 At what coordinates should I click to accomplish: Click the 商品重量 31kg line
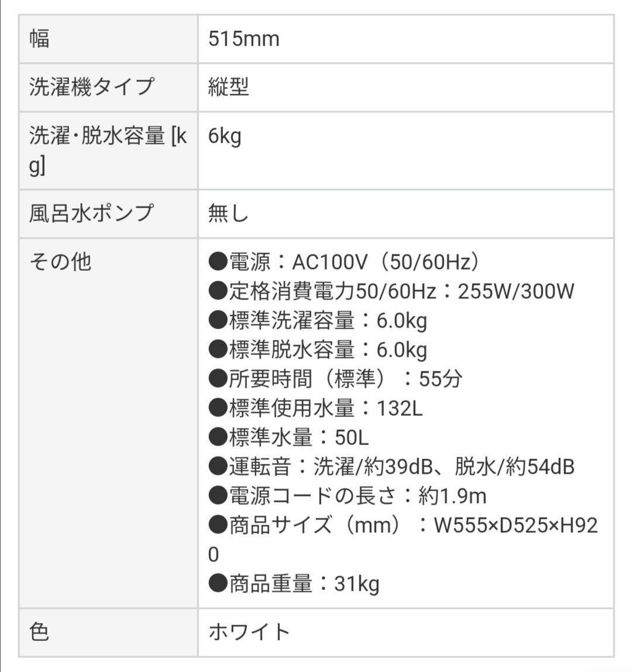294,583
